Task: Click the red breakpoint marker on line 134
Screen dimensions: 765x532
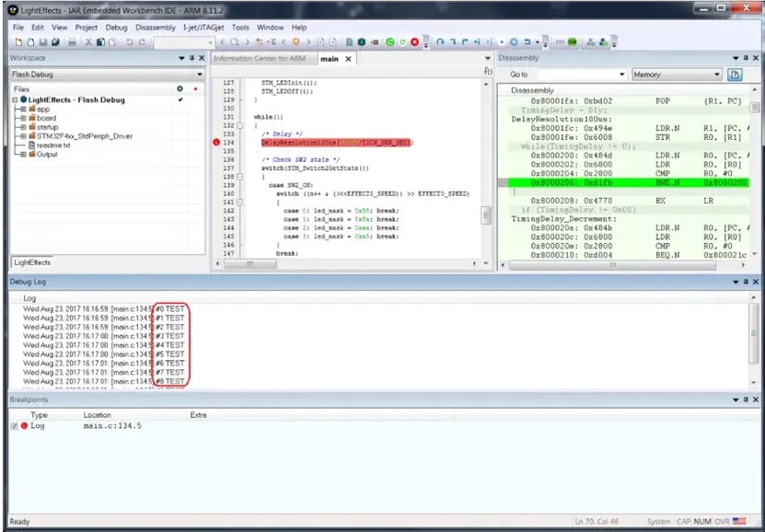Action: pos(216,143)
